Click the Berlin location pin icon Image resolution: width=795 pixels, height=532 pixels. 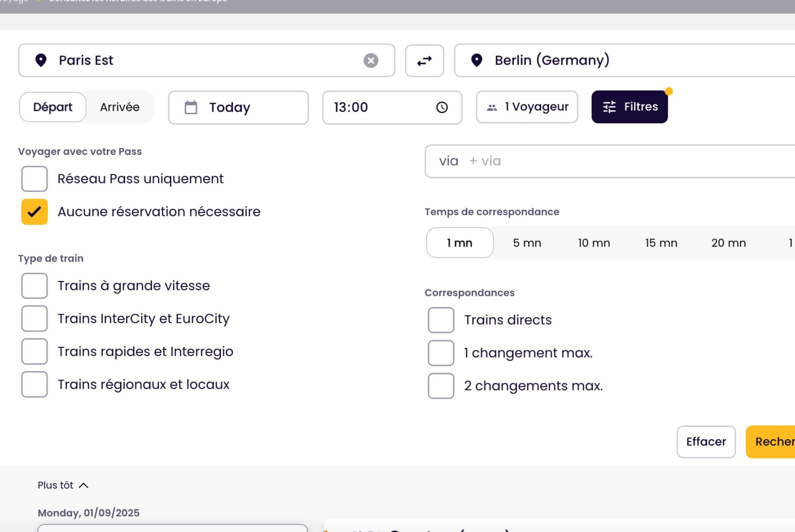click(x=477, y=60)
